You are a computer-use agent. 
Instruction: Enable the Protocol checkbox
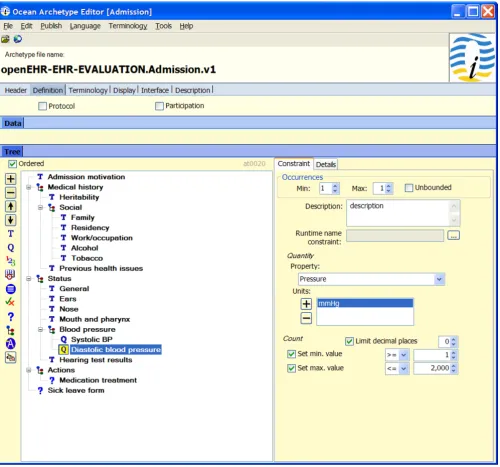pos(42,106)
